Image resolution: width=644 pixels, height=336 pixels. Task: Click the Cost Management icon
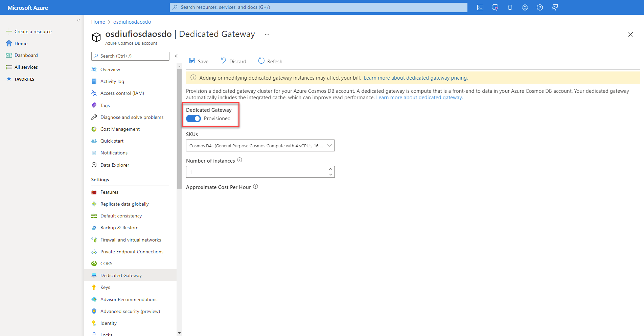(x=94, y=129)
